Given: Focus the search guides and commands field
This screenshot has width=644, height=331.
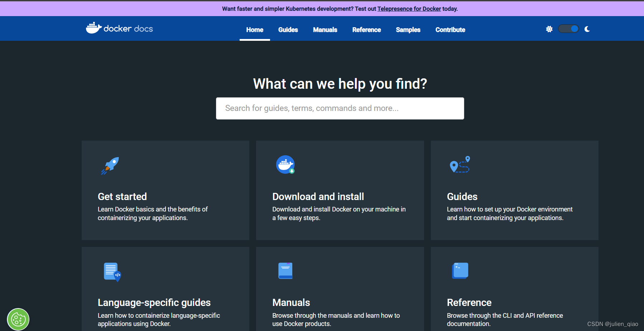Looking at the screenshot, I should [340, 108].
